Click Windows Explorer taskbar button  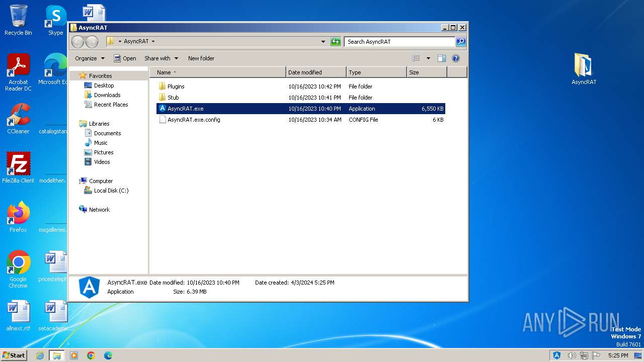tap(56, 355)
